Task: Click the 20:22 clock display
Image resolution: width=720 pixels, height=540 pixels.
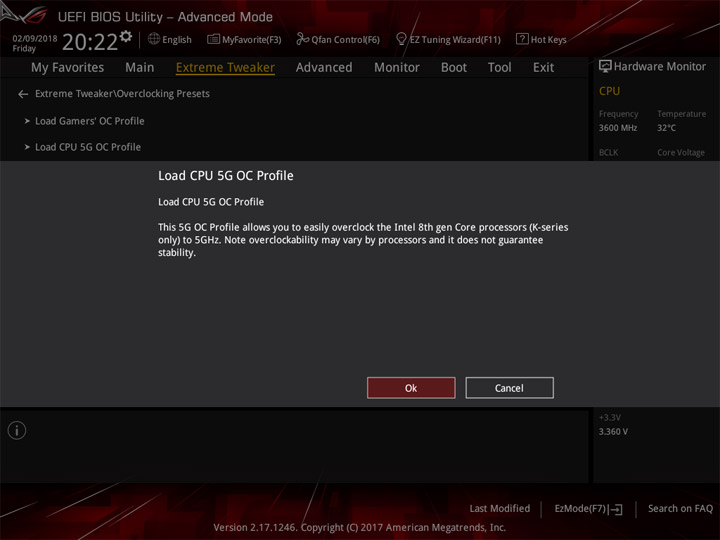Action: 90,42
